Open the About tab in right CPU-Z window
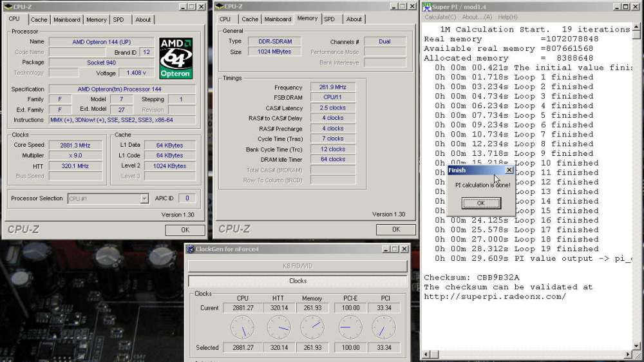The width and height of the screenshot is (644, 362). [354, 19]
